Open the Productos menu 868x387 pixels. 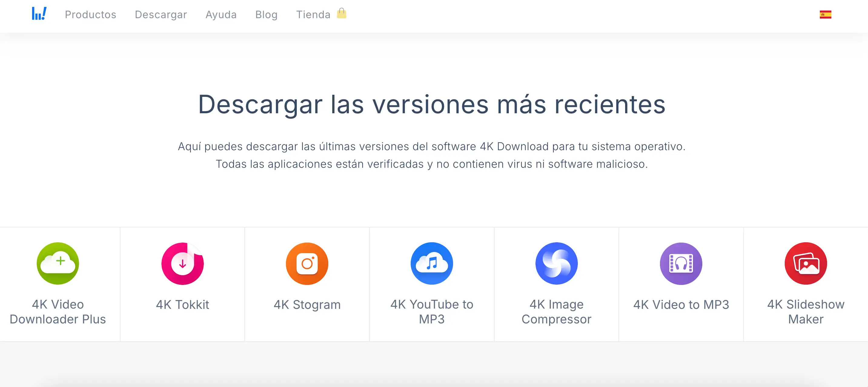click(91, 15)
